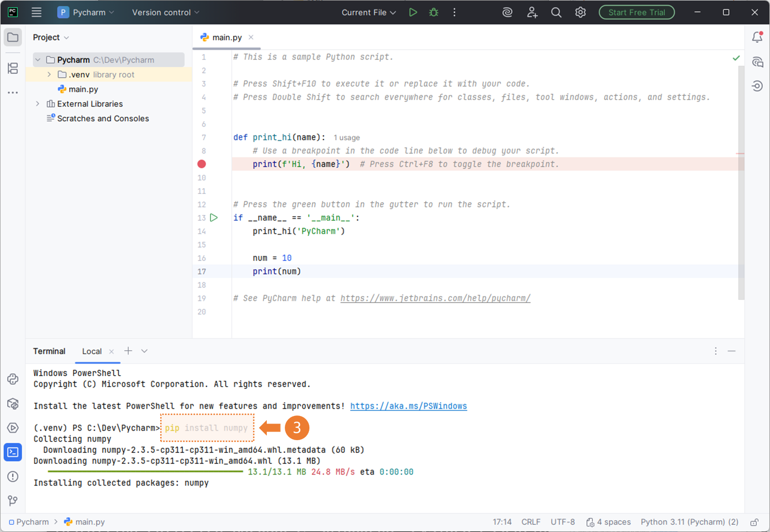Click UTF-8 encoding in status bar

562,522
